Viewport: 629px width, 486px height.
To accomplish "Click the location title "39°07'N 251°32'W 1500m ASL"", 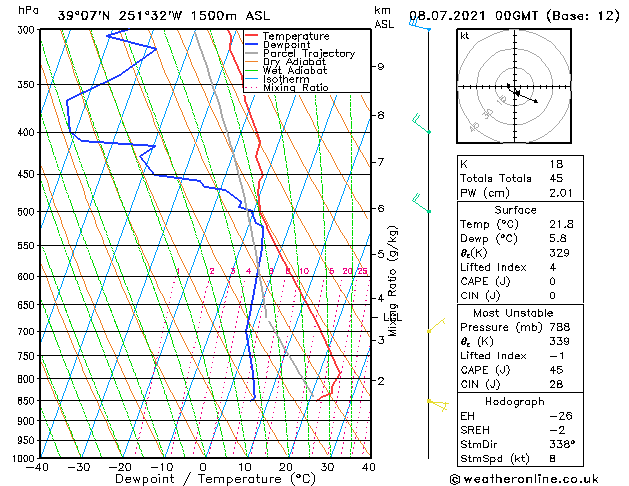I will [164, 16].
